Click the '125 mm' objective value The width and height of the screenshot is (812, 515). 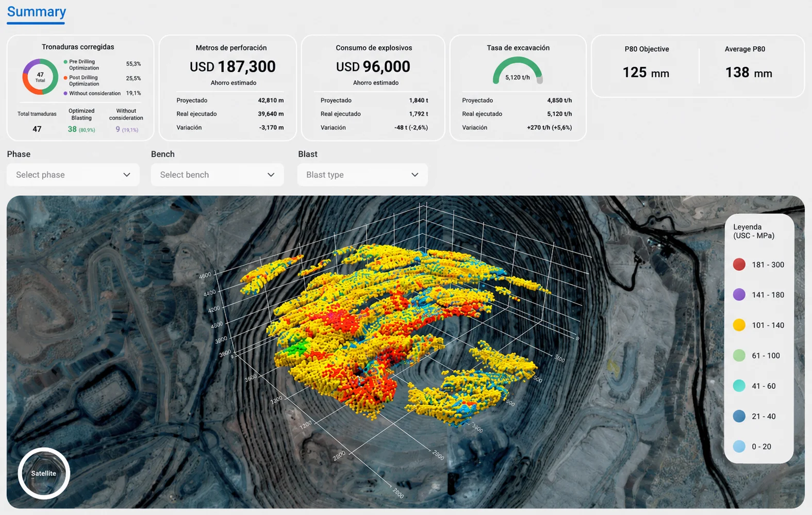coord(646,73)
